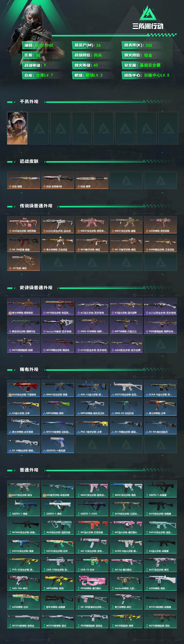184x644 pixels.
Task: Click the 史诗级普通外观 section header
Action: [x=36, y=288]
